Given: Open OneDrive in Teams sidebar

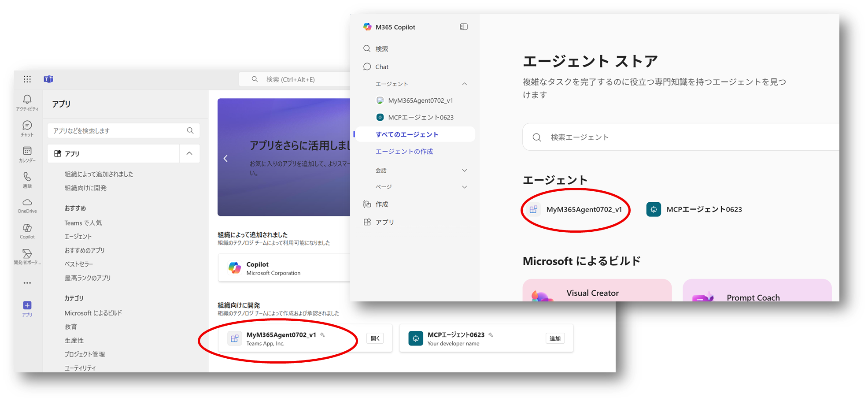Looking at the screenshot, I should click(27, 205).
